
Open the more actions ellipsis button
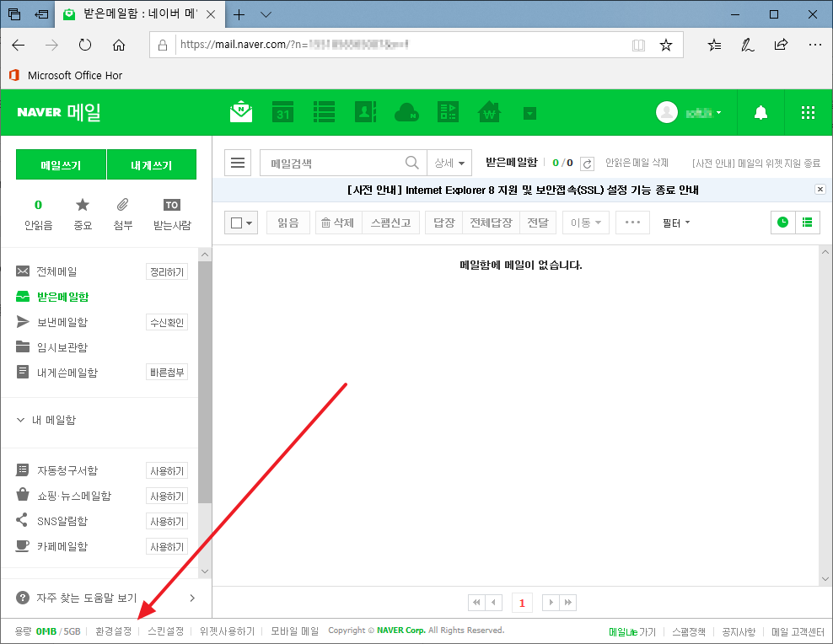click(x=632, y=223)
